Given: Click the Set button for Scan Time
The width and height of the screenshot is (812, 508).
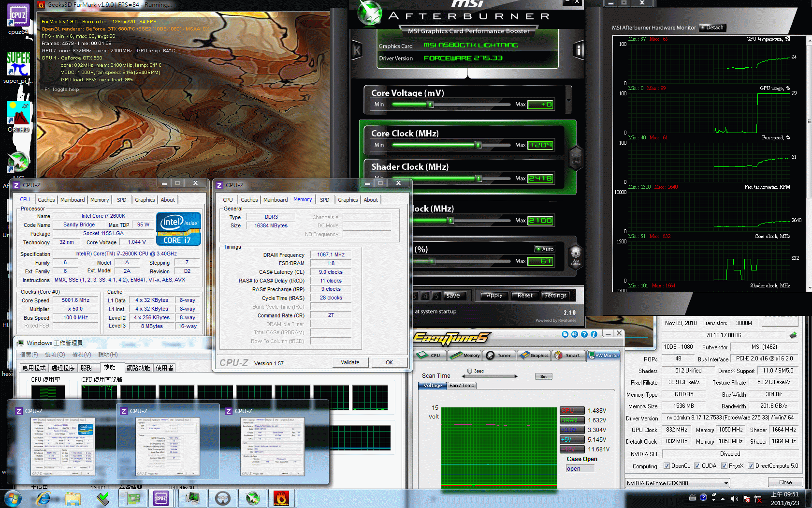Looking at the screenshot, I should pyautogui.click(x=543, y=376).
